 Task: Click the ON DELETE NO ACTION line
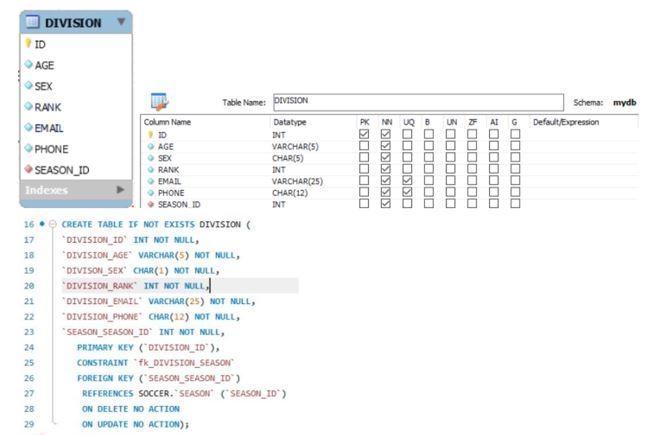[131, 409]
